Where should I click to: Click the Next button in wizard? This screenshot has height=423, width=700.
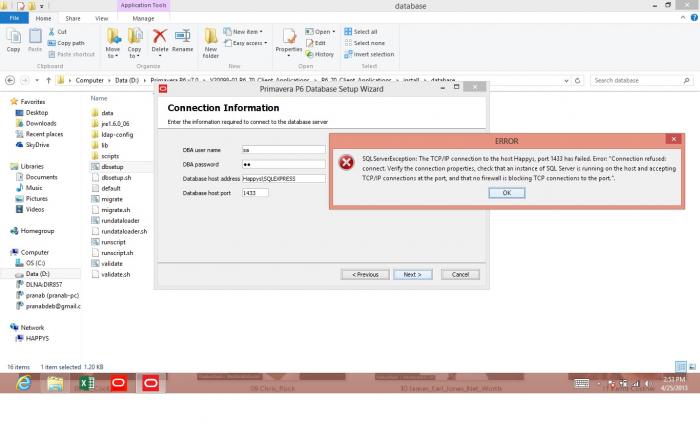(x=412, y=274)
